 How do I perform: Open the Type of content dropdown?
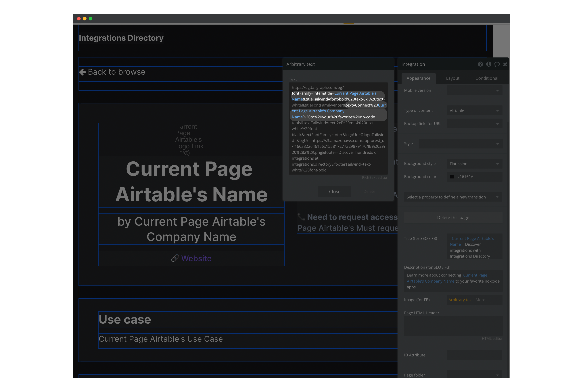click(474, 111)
